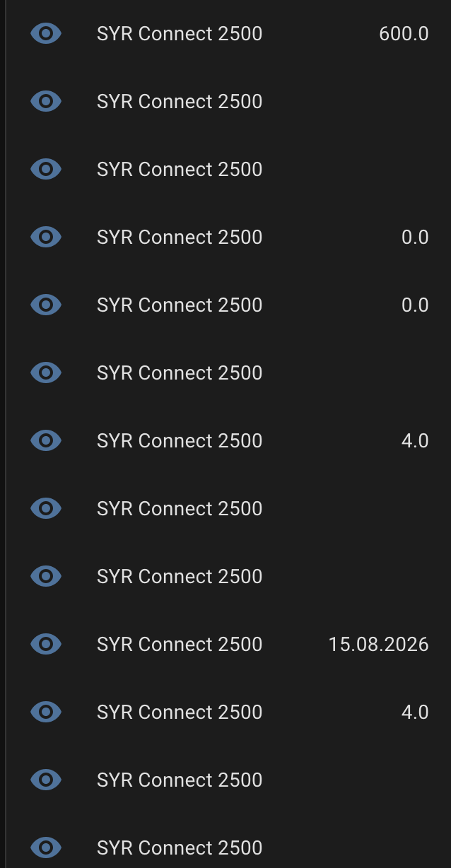Click the eye icon in the 4.0 row above the date
Viewport: 451px width, 868px height.
click(46, 440)
